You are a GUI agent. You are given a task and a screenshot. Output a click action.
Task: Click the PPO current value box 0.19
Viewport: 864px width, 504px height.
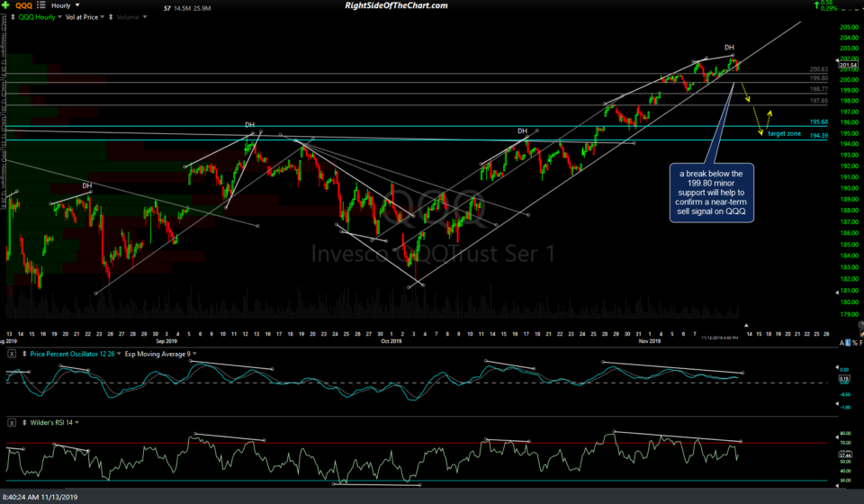point(844,379)
